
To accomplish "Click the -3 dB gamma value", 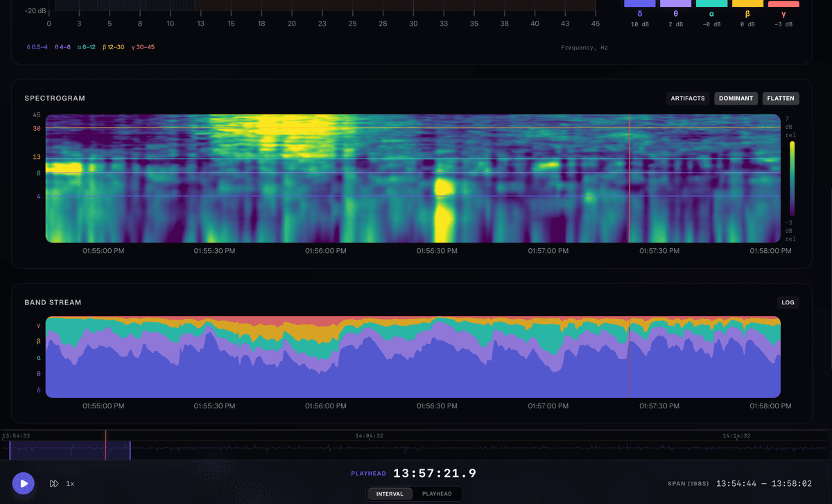I will tap(783, 24).
